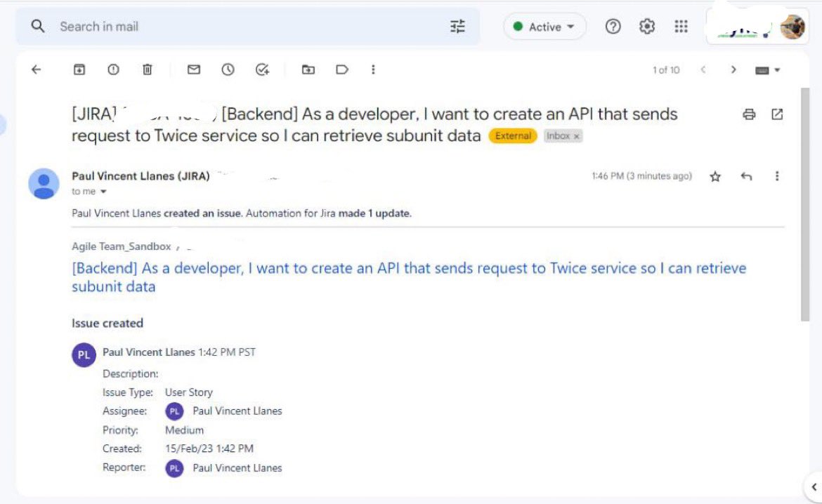Click the PL avatar beside Issue created
The image size is (822, 504).
[84, 354]
